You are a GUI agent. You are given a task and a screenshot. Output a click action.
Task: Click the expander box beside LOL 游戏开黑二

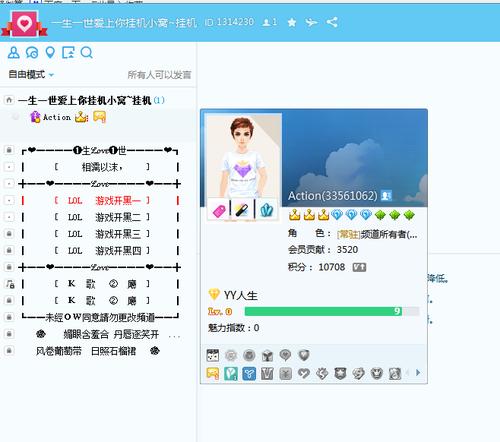point(9,217)
